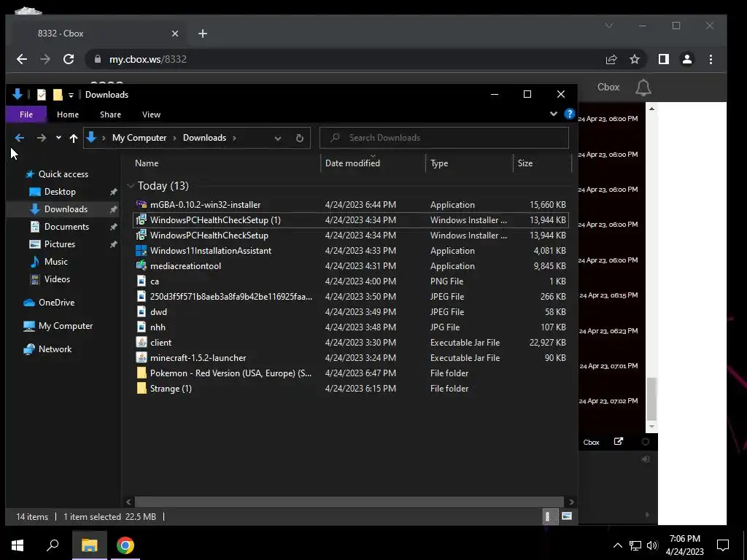Open OneDrive in navigation pane
The image size is (747, 560).
coord(56,303)
